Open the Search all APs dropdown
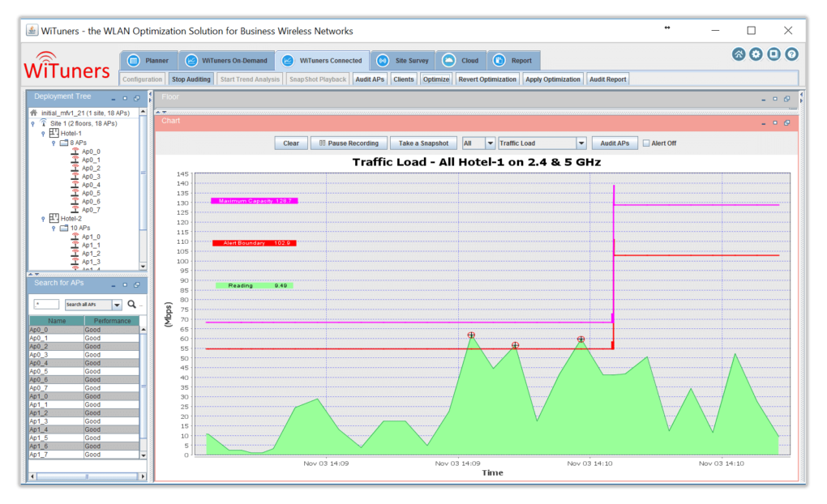This screenshot has width=827, height=504. tap(92, 304)
